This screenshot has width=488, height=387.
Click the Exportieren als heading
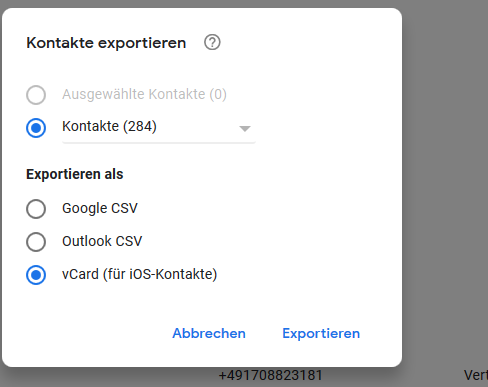tap(75, 174)
